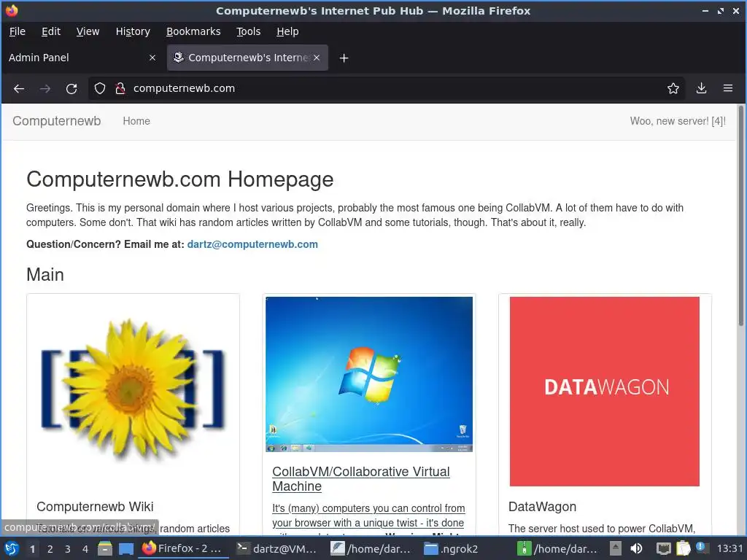
Task: Open the /home/dar text editor taskbar entry
Action: (x=371, y=548)
